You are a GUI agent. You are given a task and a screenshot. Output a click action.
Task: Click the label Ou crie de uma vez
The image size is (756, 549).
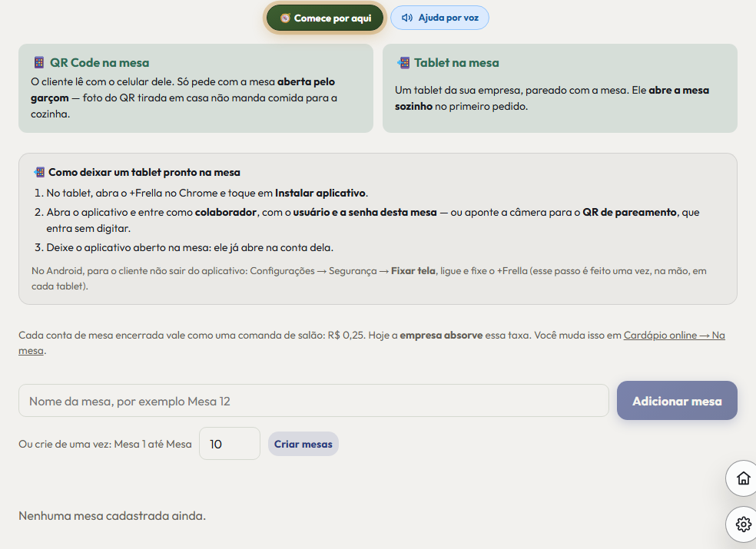(105, 444)
